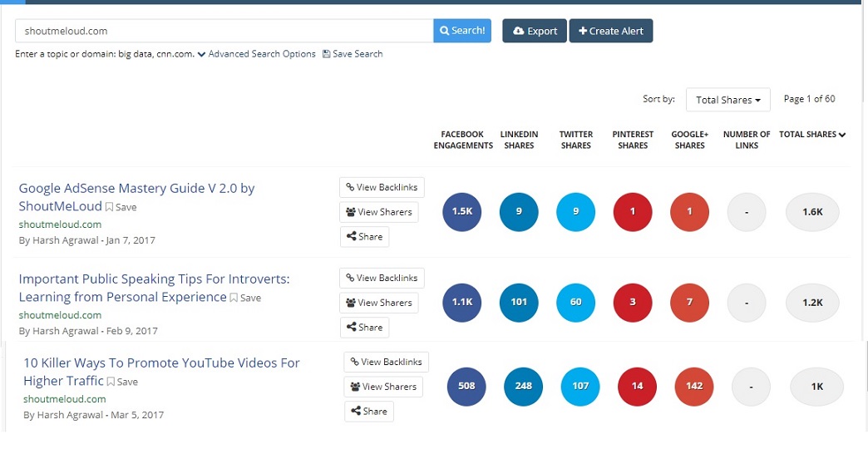Screen dimensions: 868x464
Task: Click the 1.5K Facebook engagements circle
Action: 462,211
